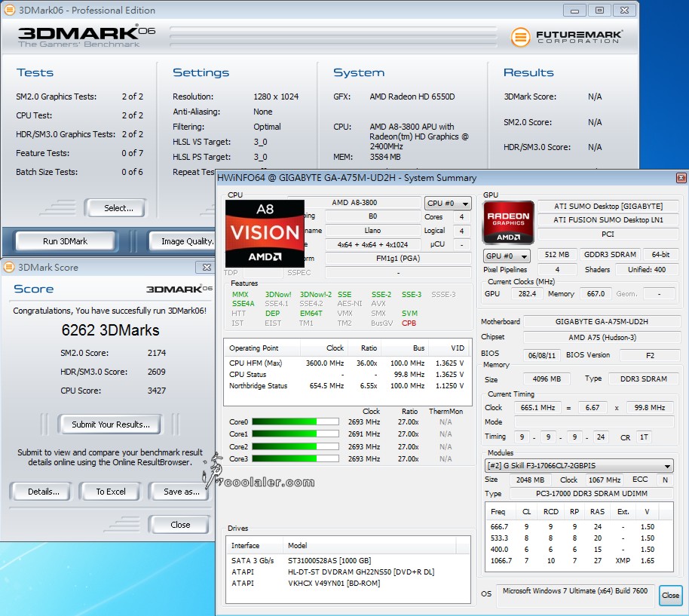Click HDR/SM3.0 Score 2609 value
689x616 pixels.
[157, 372]
